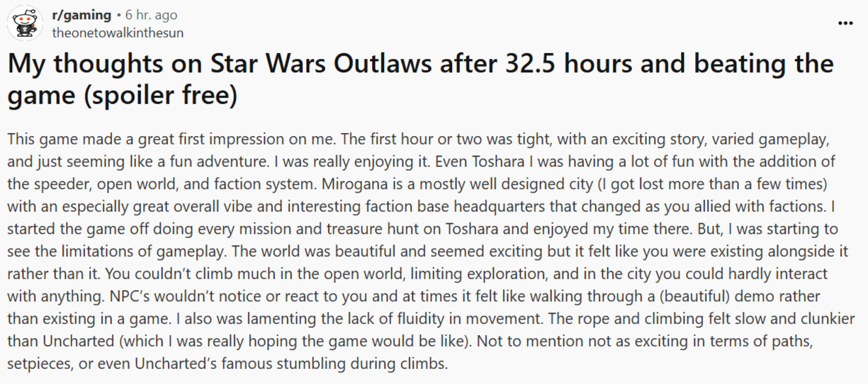This screenshot has height=384, width=868.
Task: Click the '6 hr. ago' timestamp
Action: coord(151,15)
